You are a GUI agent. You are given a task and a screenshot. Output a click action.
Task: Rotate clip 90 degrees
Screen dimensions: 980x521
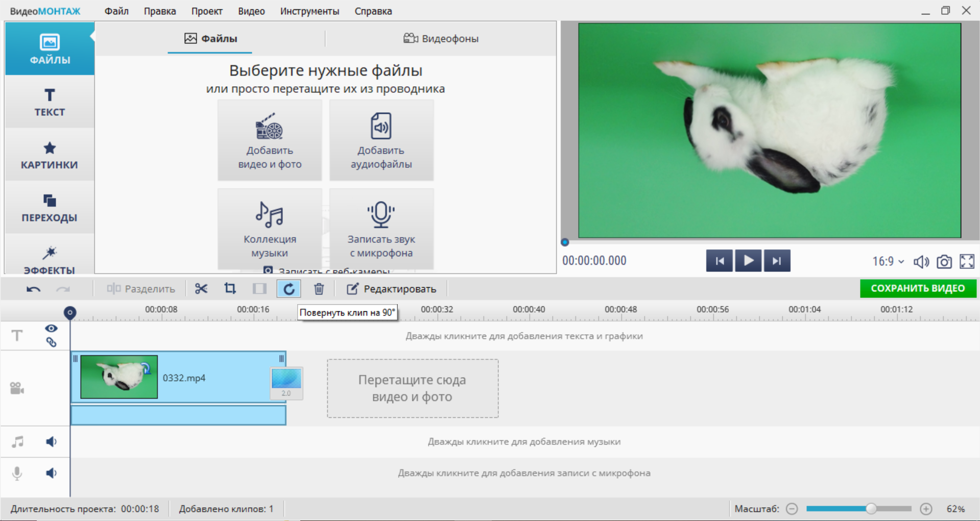coord(289,289)
